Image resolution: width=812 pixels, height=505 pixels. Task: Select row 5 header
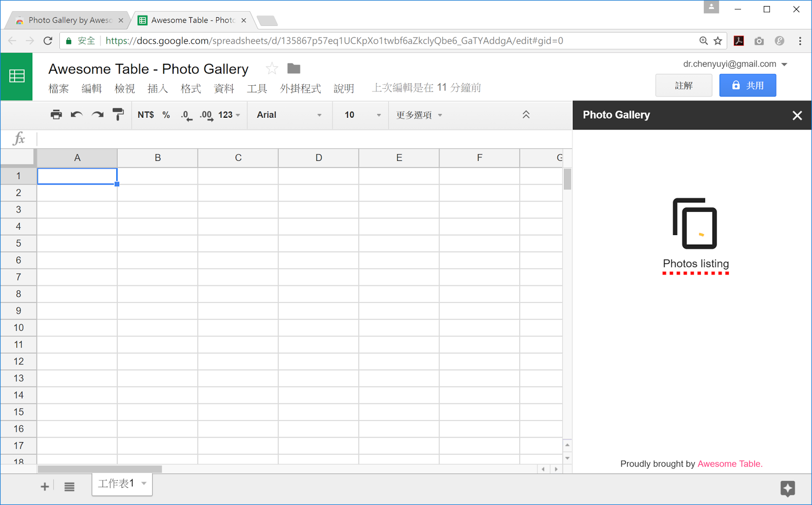(x=18, y=244)
